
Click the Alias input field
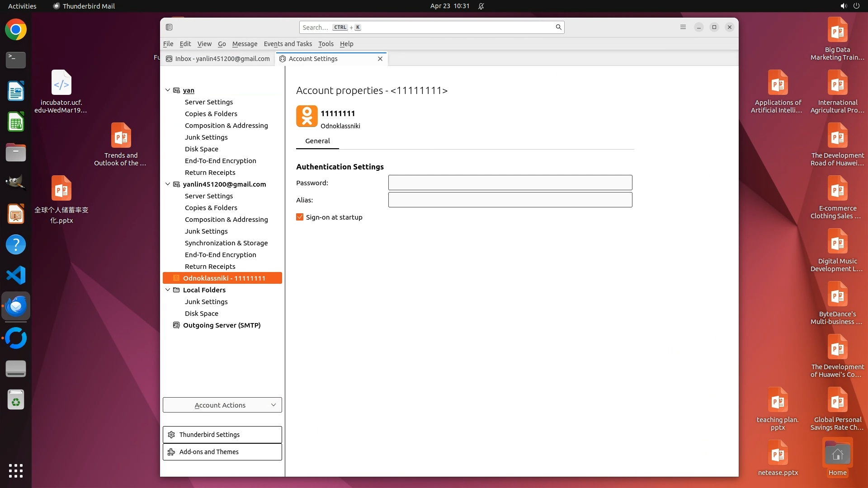[x=510, y=200]
